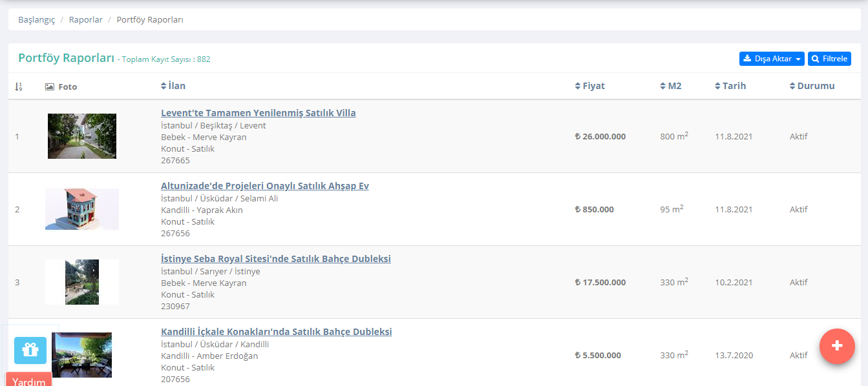
Task: Sort listings by Fiyat column
Action: point(589,86)
